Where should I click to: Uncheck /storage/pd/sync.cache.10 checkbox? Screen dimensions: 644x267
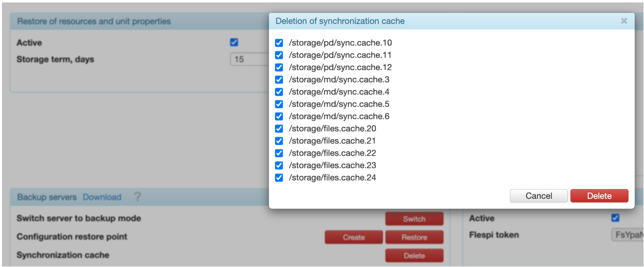(279, 43)
